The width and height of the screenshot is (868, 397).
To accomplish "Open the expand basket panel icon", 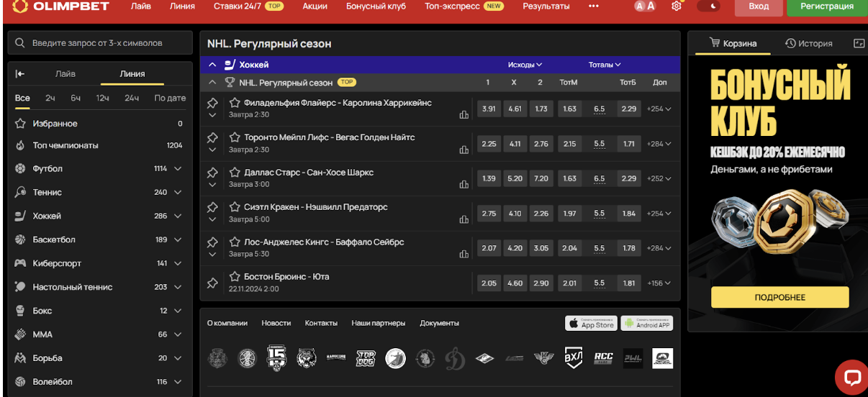I will (859, 43).
